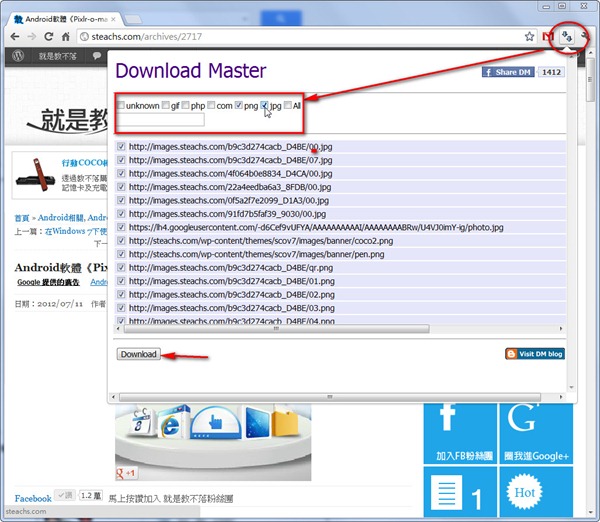Go to the browser home page
600x522 pixels.
pyautogui.click(x=65, y=36)
